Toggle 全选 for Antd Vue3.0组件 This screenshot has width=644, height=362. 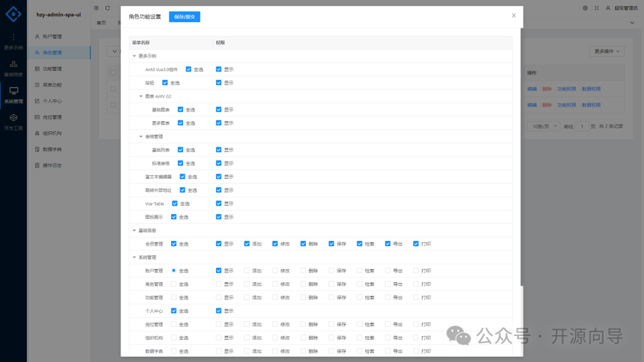coord(188,69)
